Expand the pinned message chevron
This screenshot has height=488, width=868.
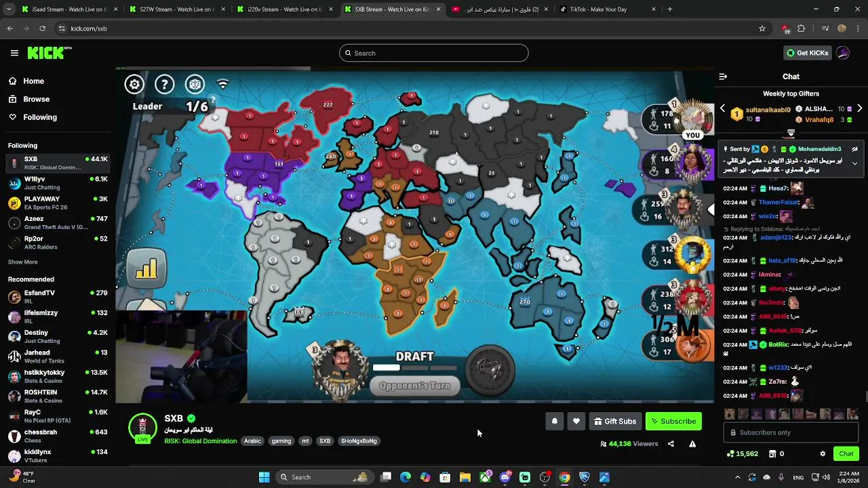(854, 163)
